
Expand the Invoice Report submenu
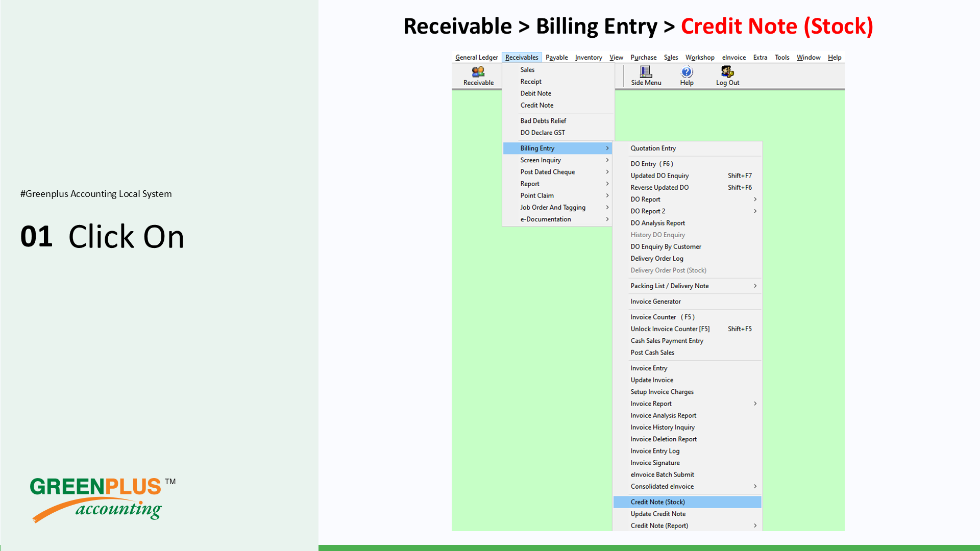pyautogui.click(x=688, y=404)
